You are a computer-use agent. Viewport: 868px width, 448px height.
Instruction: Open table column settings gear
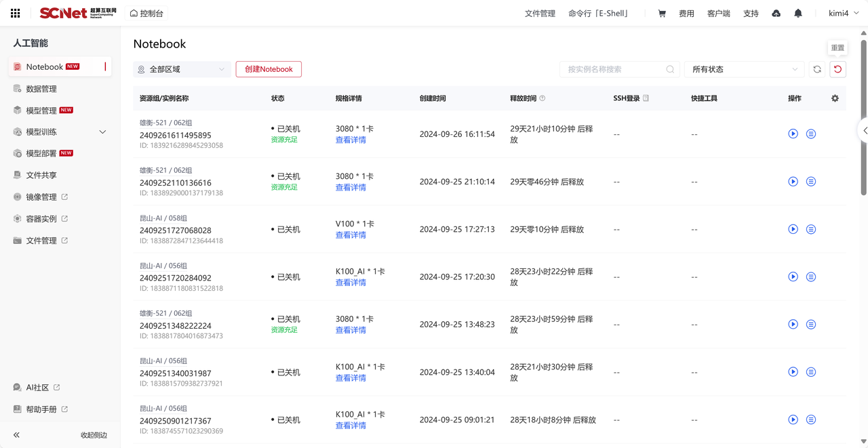point(835,98)
